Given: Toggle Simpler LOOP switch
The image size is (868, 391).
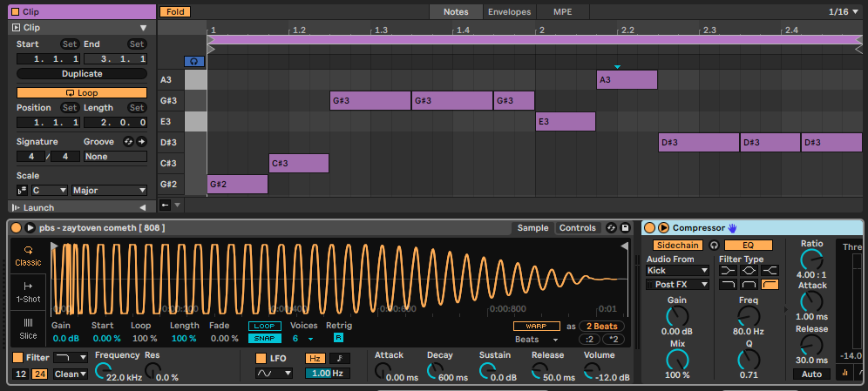Looking at the screenshot, I should [x=264, y=327].
